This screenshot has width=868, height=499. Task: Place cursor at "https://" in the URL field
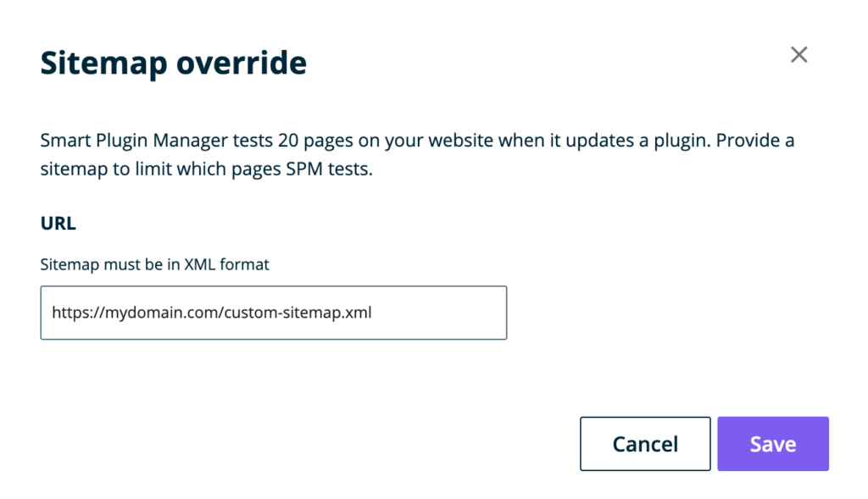click(x=76, y=313)
